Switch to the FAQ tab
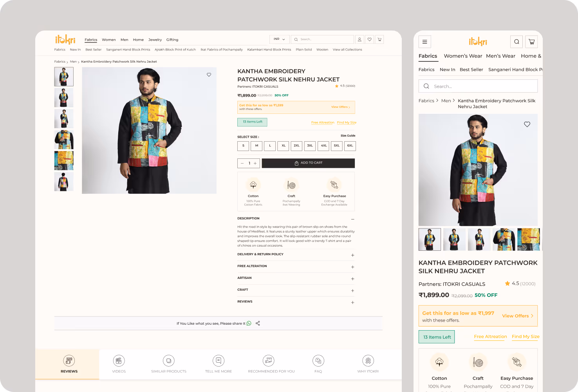Screen dimensions: 578x392 coord(318,364)
